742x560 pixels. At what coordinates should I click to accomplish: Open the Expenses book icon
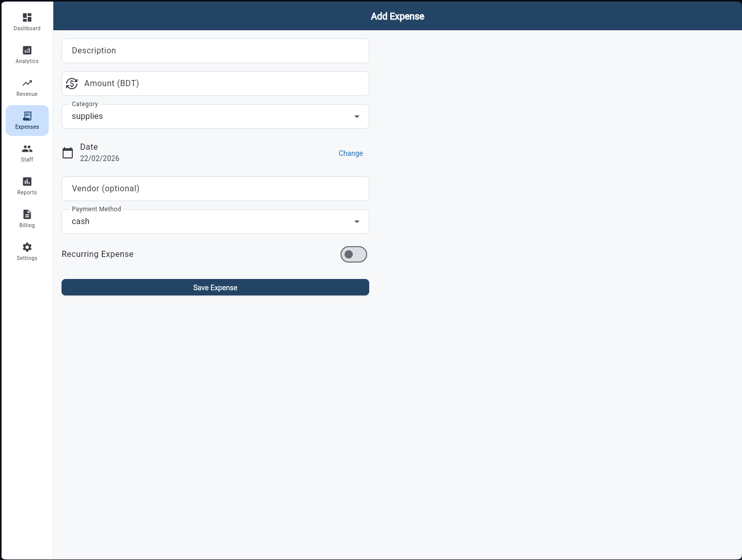coord(27,115)
